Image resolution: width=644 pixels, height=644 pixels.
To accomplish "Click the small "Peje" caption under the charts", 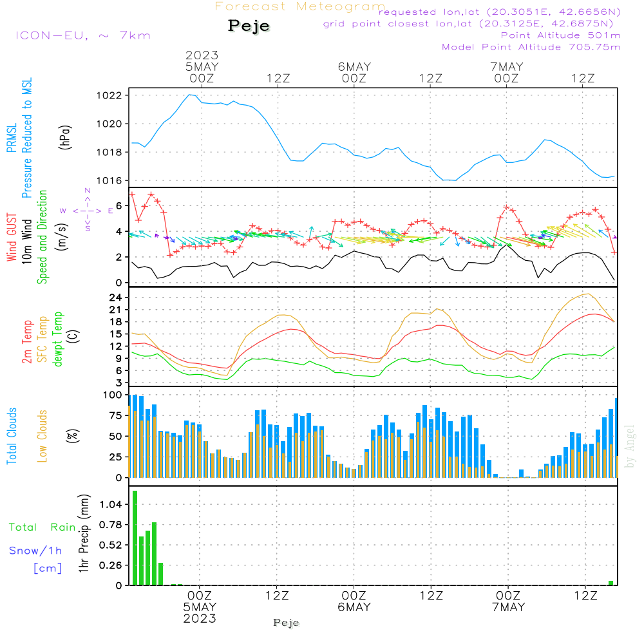I will coord(287,623).
